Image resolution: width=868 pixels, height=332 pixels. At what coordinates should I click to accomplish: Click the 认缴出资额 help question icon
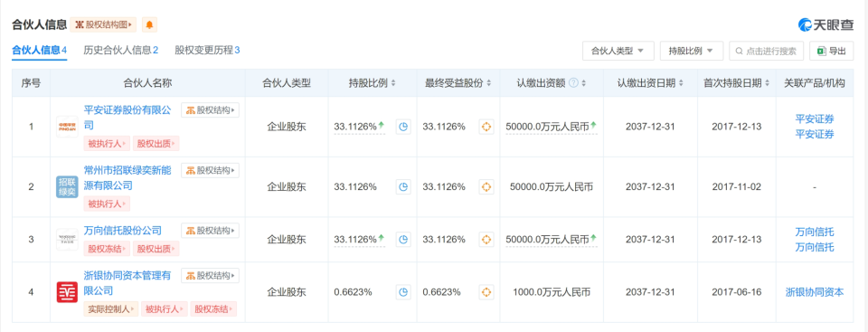click(x=573, y=83)
